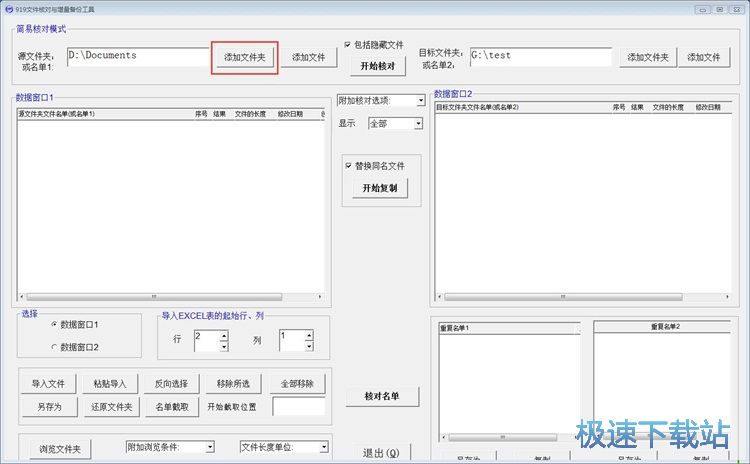Click the 还原文件夹 button

tap(112, 407)
